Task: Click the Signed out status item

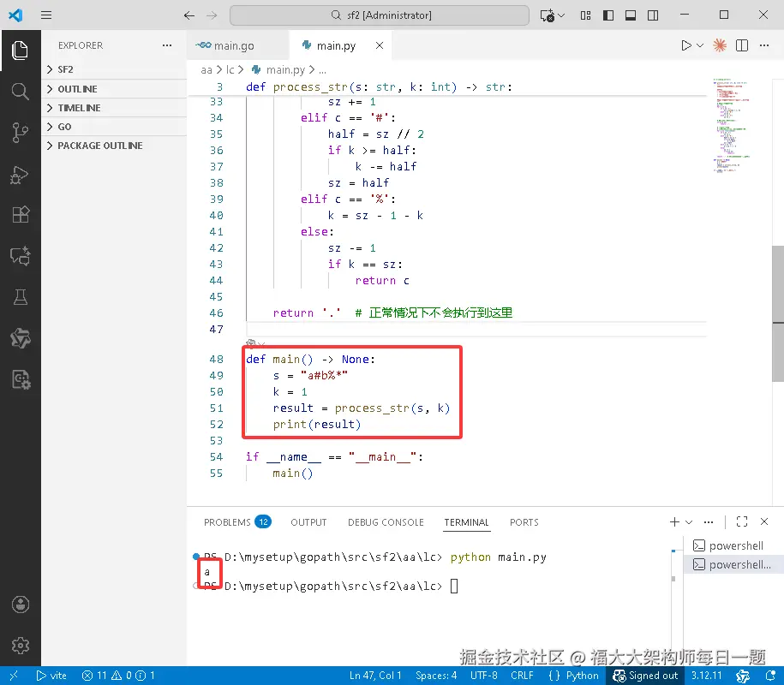Action: [645, 676]
